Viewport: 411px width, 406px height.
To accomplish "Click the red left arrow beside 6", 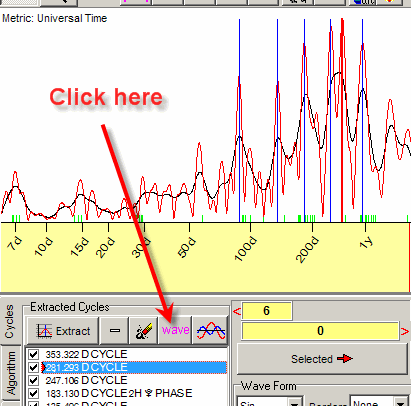I will point(237,312).
